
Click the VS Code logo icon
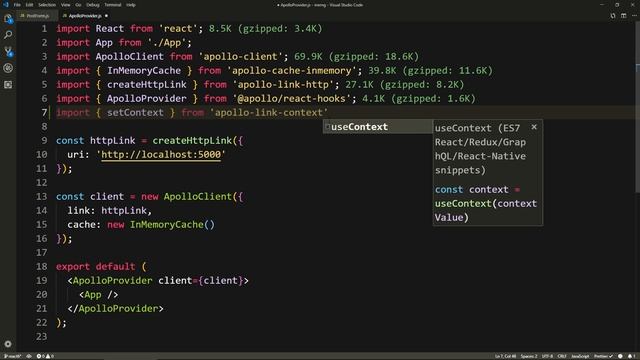5,5
